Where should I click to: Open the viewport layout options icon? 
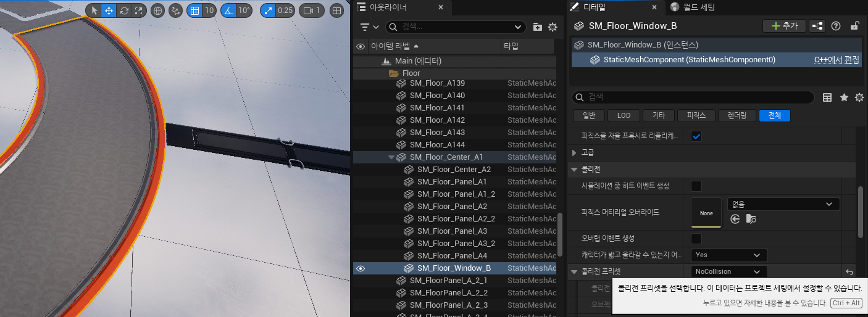336,10
